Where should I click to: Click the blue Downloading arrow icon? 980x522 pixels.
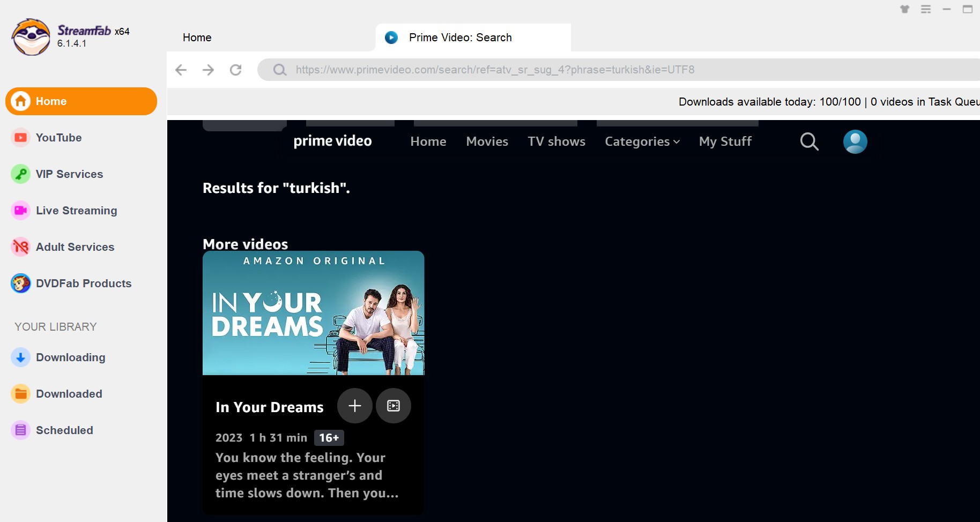[x=21, y=357]
